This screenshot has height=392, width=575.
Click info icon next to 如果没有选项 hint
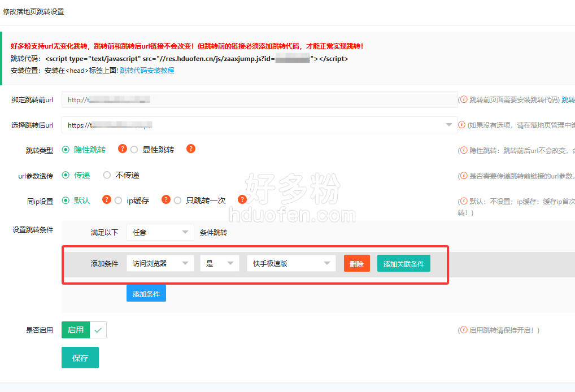coord(461,125)
